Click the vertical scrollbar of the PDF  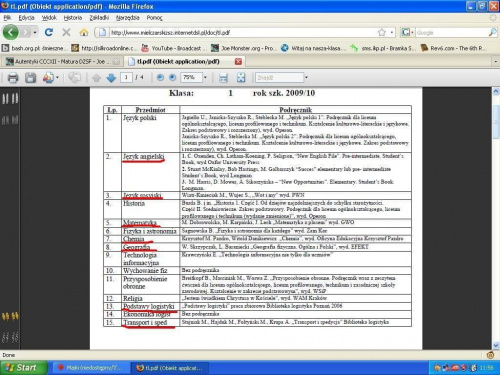pyautogui.click(x=496, y=218)
